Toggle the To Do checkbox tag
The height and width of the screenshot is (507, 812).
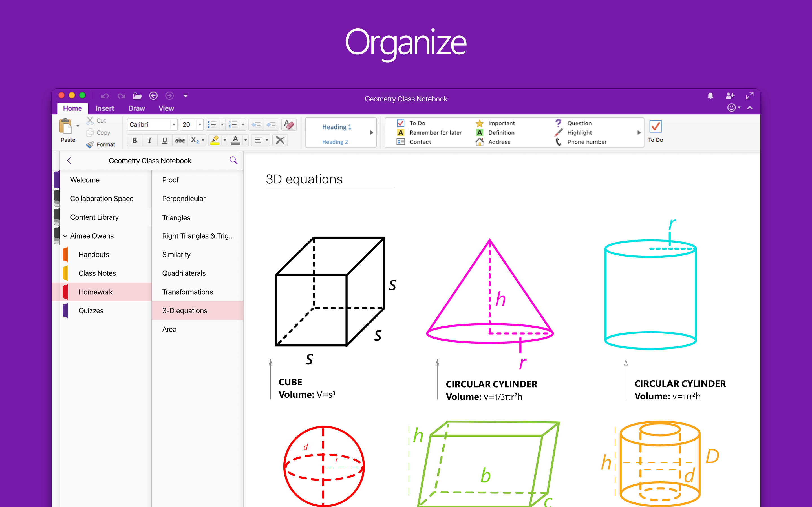pyautogui.click(x=400, y=123)
